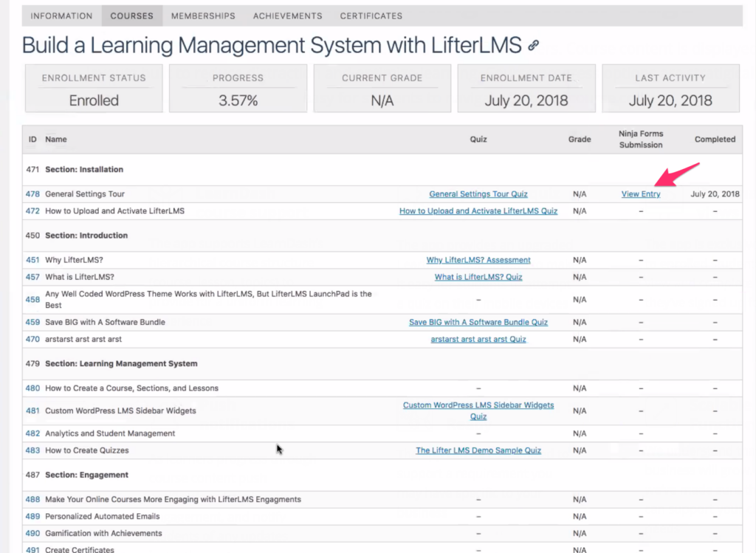Click lesson ID 478 link
Image resolution: width=756 pixels, height=553 pixels.
[x=32, y=194]
